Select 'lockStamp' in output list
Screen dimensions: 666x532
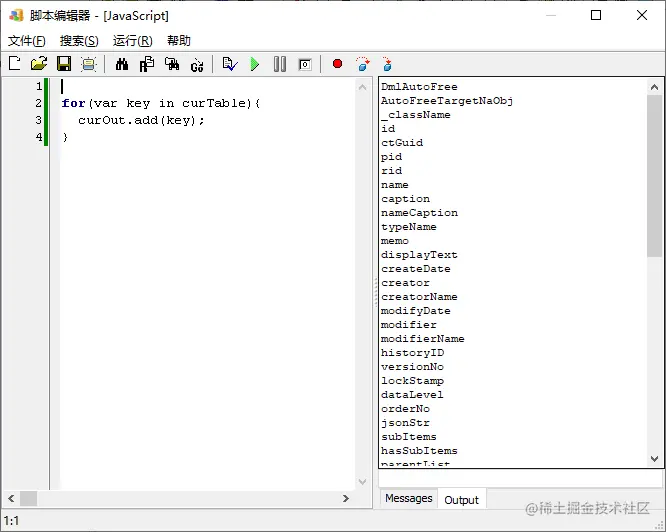coord(412,381)
